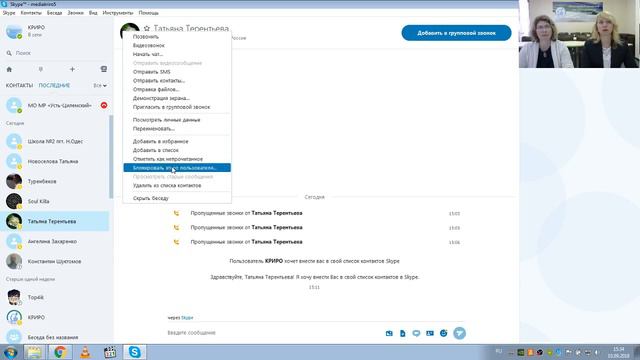Image resolution: width=640 pixels, height=360 pixels.
Task: Click the contact list scrollbar
Action: click(111, 157)
